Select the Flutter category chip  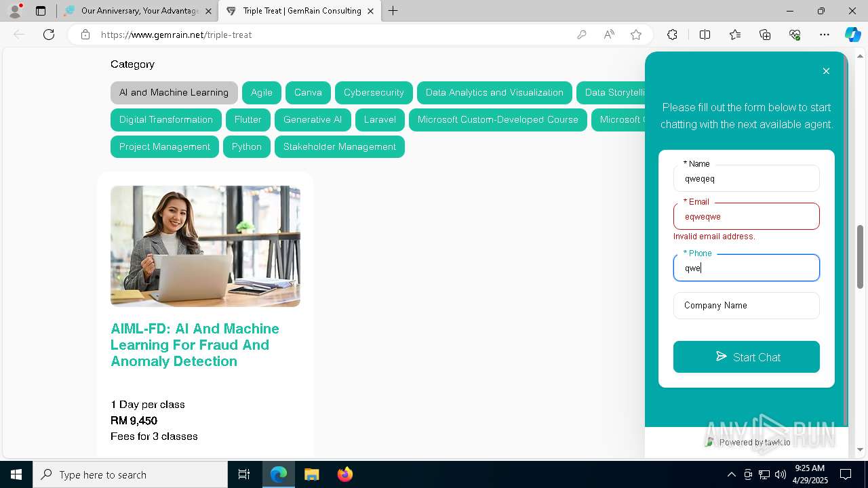(x=248, y=120)
